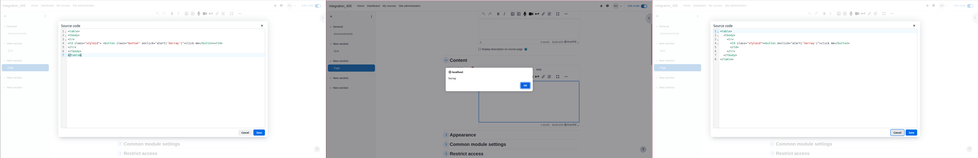Click unlink icon in middle window's upper toolbar
The image size is (980, 158).
point(549,14)
